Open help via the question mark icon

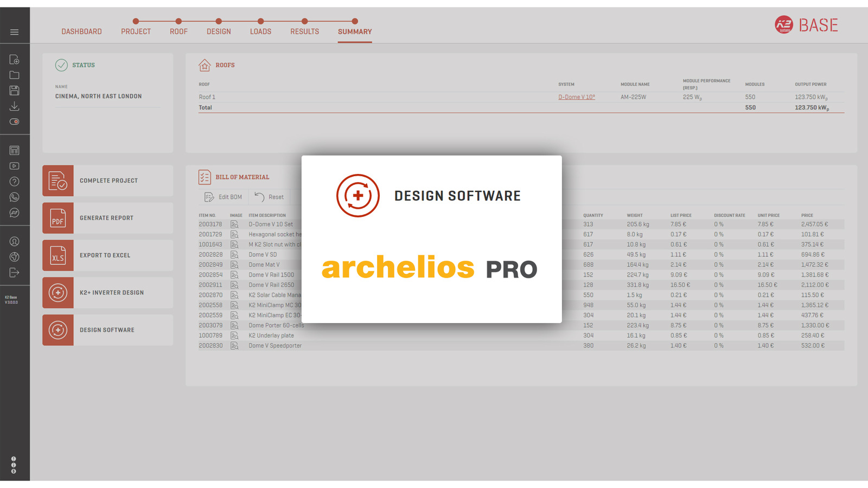tap(15, 181)
